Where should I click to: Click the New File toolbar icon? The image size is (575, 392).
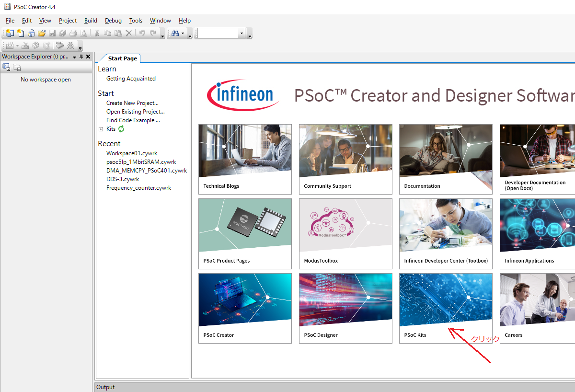coord(21,33)
